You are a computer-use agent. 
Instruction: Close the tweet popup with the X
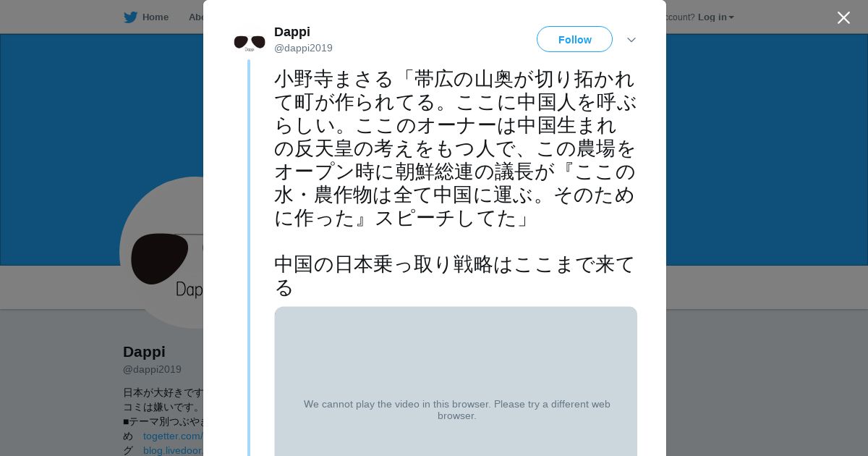pyautogui.click(x=843, y=18)
